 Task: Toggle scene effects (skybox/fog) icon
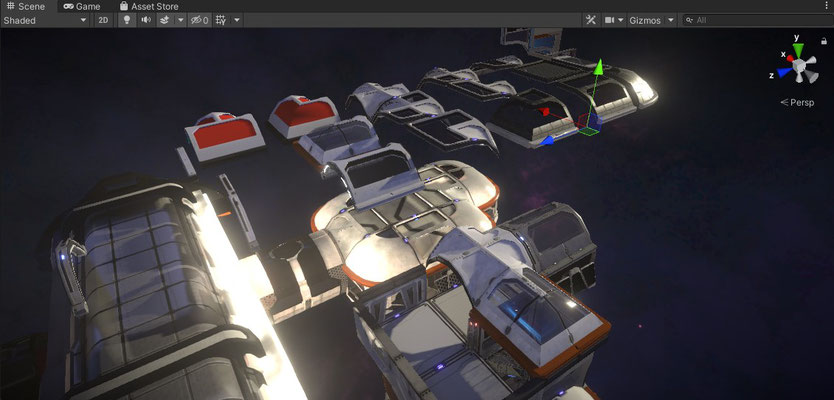pyautogui.click(x=164, y=20)
